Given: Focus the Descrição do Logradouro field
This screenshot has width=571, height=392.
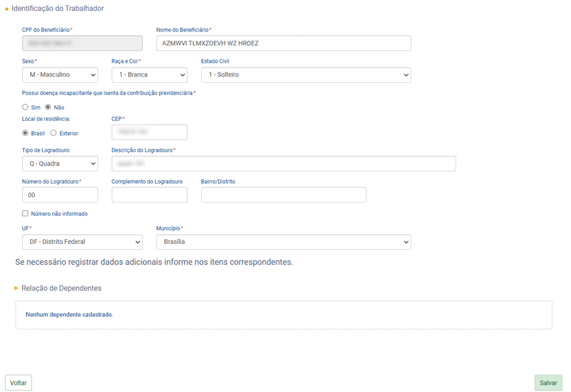Looking at the screenshot, I should click(x=283, y=164).
